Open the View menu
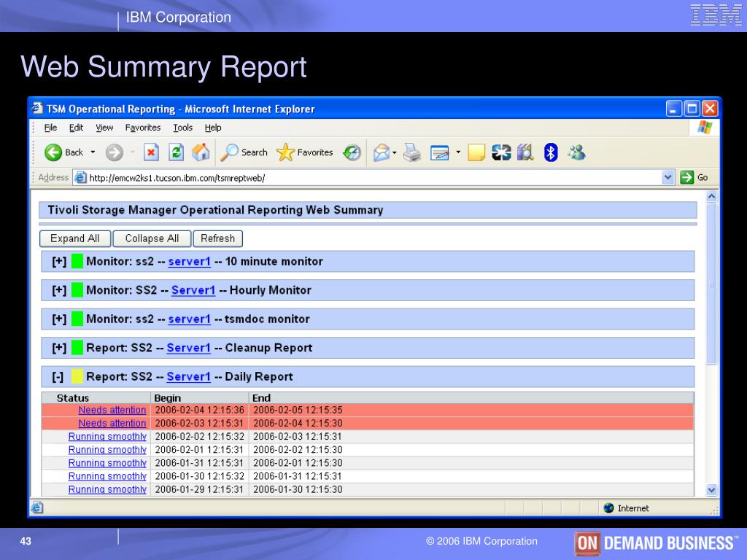This screenshot has width=747, height=560. pos(104,128)
